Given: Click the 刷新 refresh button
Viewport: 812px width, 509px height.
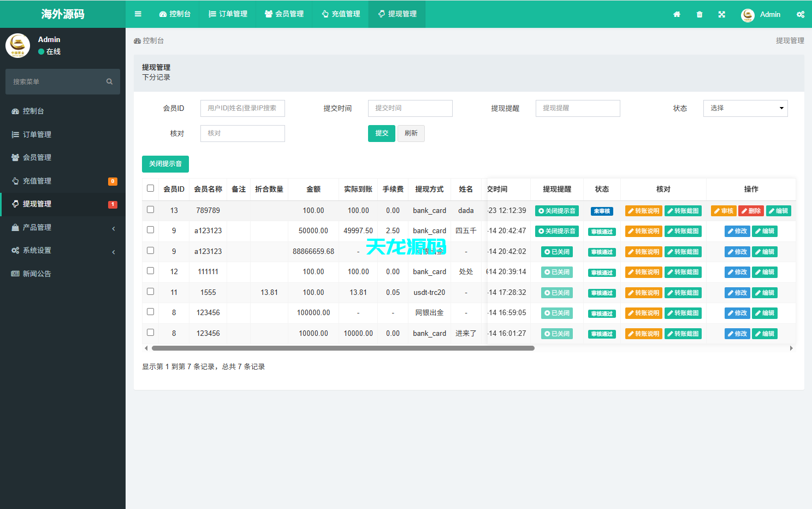Looking at the screenshot, I should coord(411,133).
